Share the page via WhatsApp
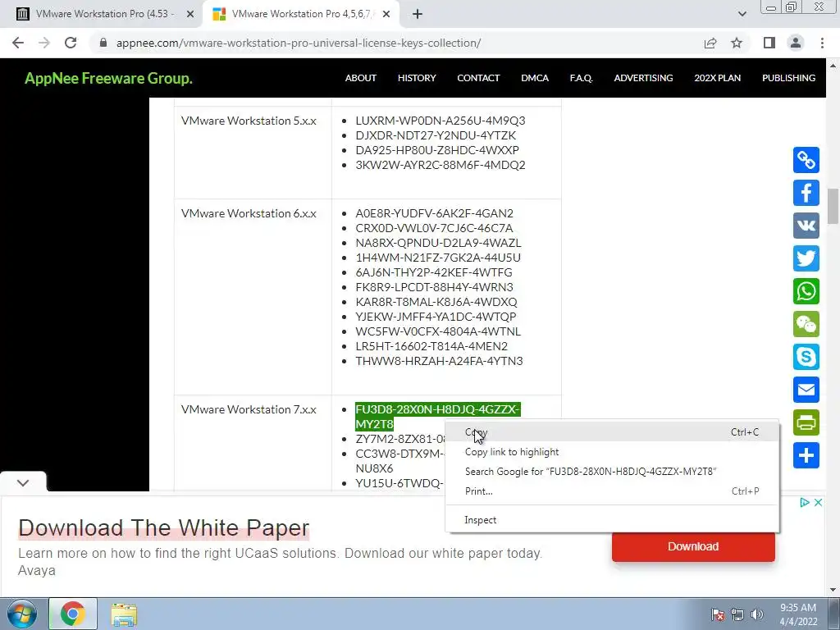The height and width of the screenshot is (630, 840). [x=806, y=291]
